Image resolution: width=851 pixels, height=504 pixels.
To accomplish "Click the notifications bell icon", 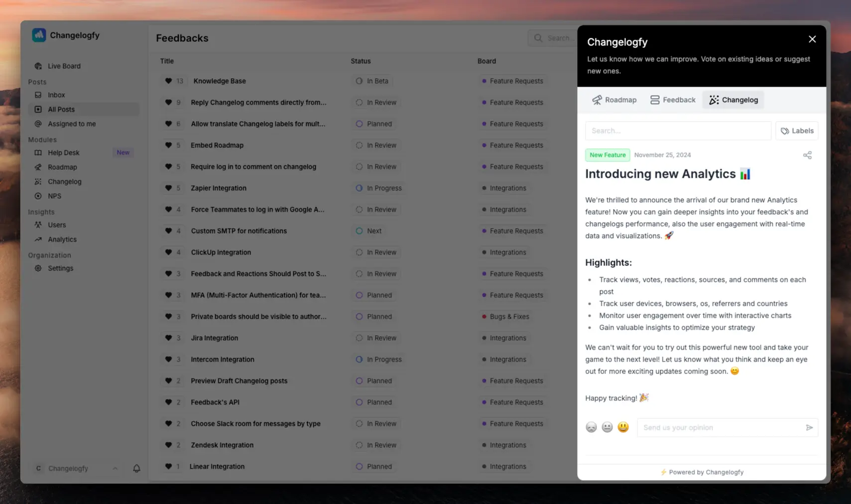I will 136,468.
